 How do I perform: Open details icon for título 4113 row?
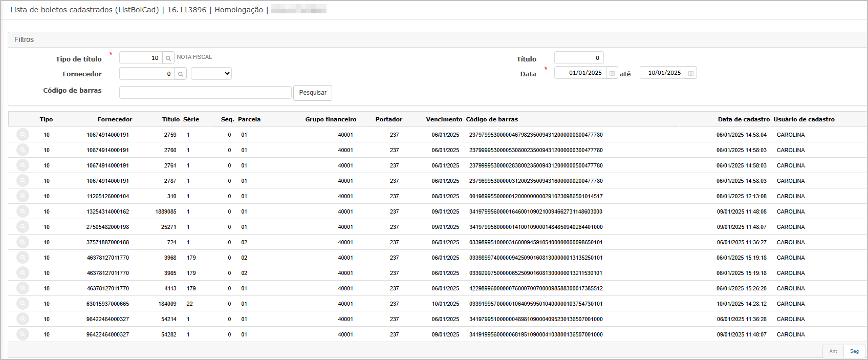click(x=23, y=288)
